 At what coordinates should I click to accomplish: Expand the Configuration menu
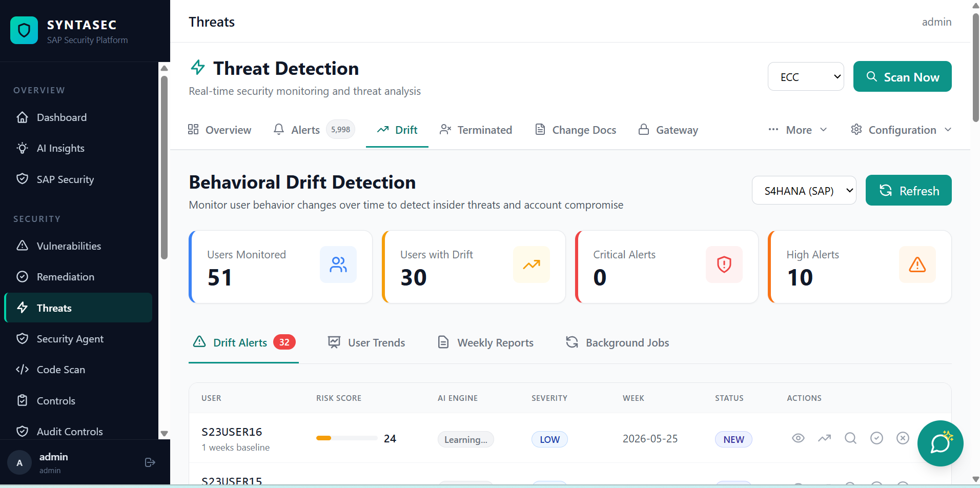point(901,130)
